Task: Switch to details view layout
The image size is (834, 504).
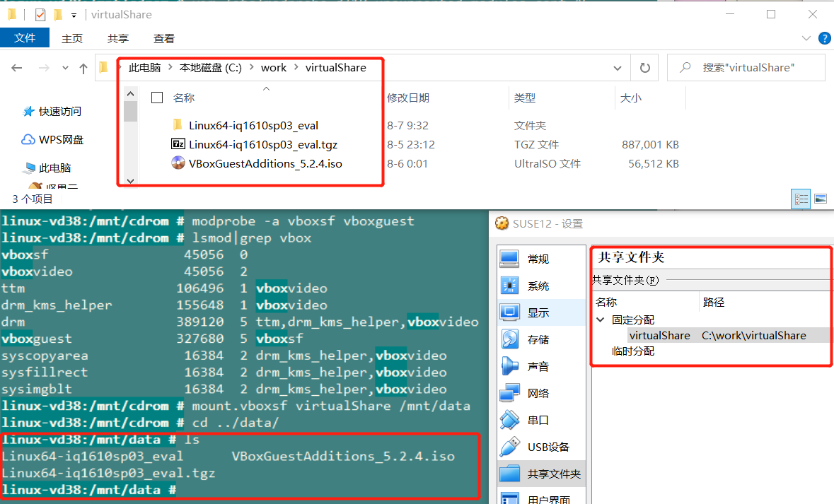Action: (801, 199)
